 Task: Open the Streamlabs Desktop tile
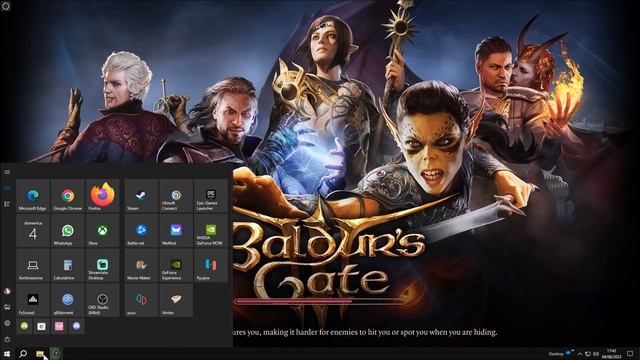pyautogui.click(x=102, y=265)
